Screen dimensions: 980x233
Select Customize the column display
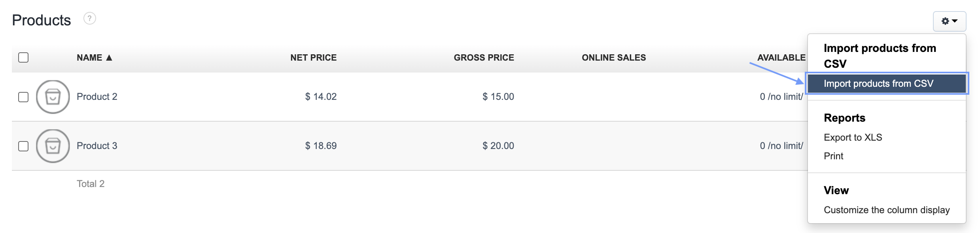click(886, 210)
